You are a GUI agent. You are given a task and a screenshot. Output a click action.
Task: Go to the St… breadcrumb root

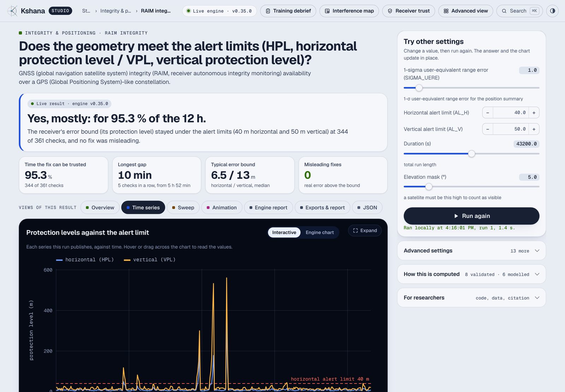[86, 11]
